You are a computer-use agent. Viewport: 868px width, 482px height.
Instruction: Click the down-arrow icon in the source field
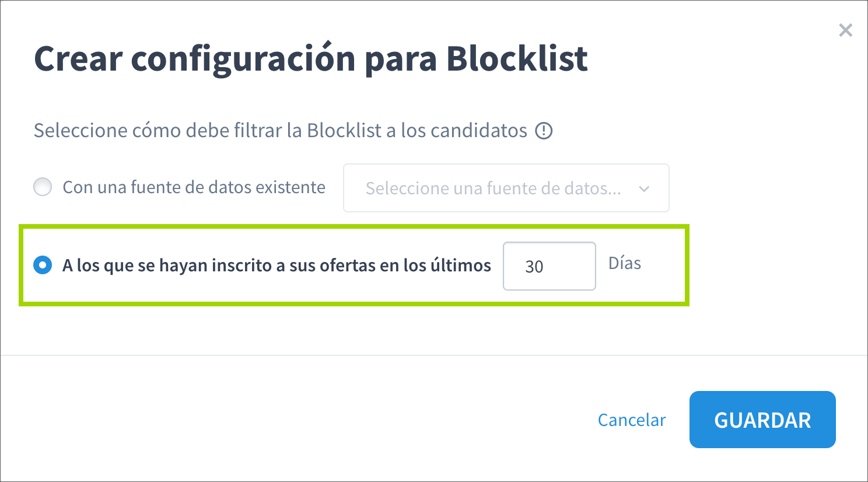[644, 188]
